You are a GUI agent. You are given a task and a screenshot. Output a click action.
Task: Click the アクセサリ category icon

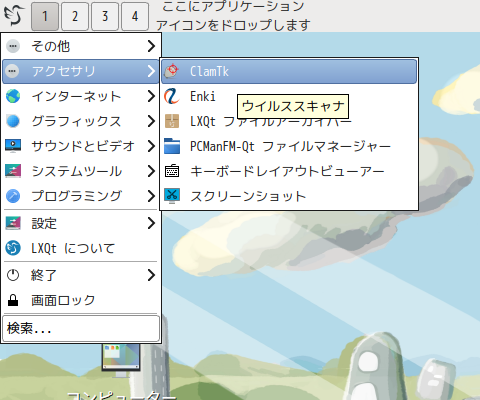12,71
